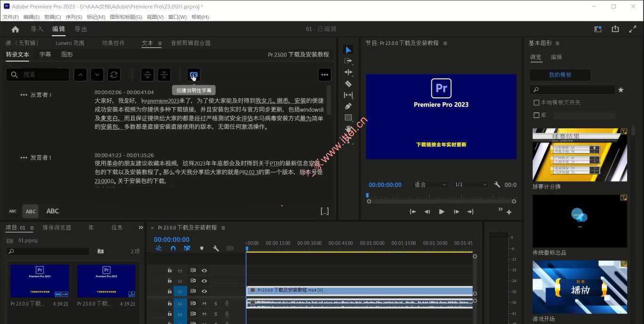
Task: Open the disabled 库 library dropdown
Action: tap(584, 115)
